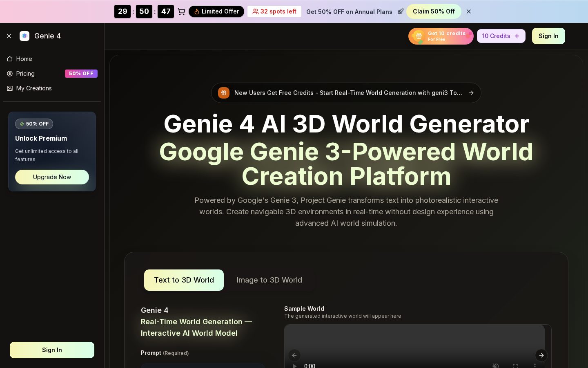
Task: Open My Creations in the sidebar
Action: pyautogui.click(x=52, y=88)
